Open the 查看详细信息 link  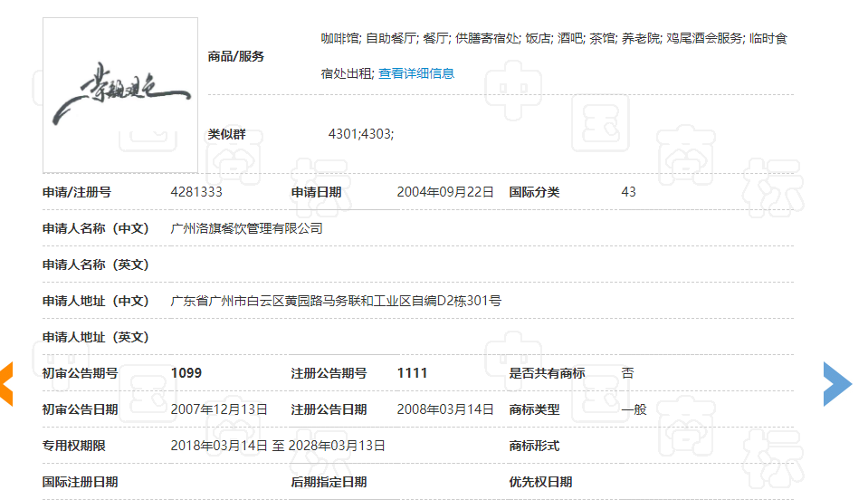coord(416,73)
